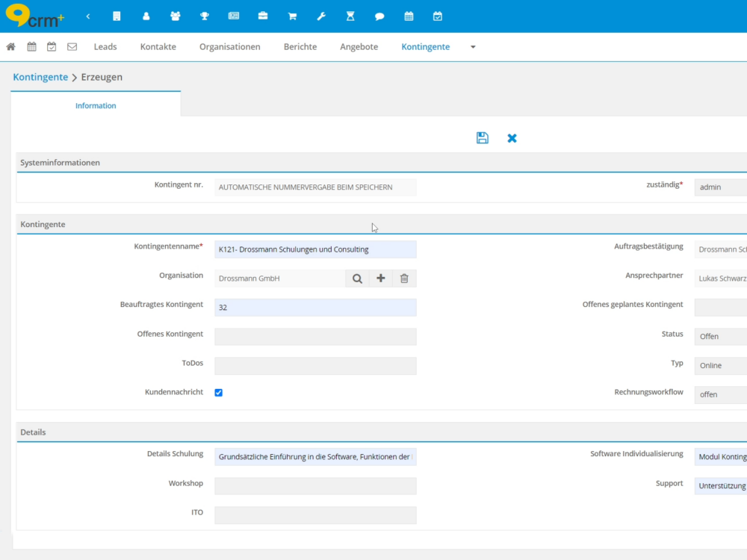Click the save (floppy disk) icon
The image size is (747, 560).
(483, 138)
